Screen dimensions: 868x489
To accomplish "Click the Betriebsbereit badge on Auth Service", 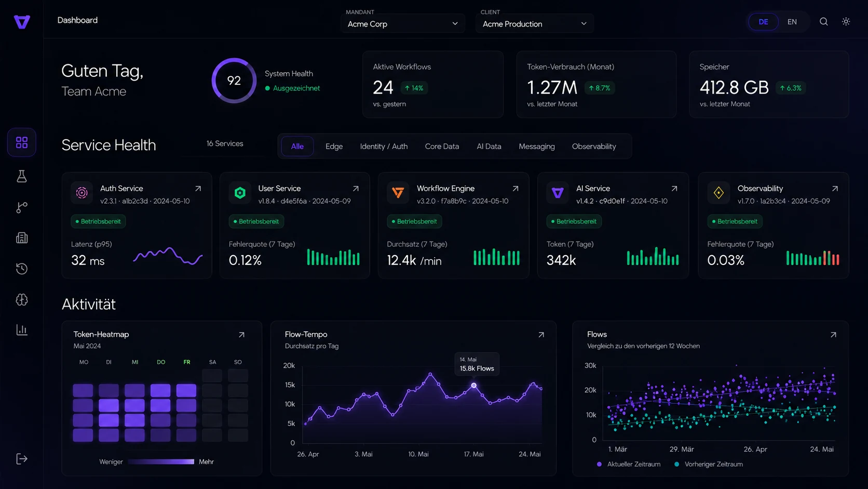I will tap(98, 221).
